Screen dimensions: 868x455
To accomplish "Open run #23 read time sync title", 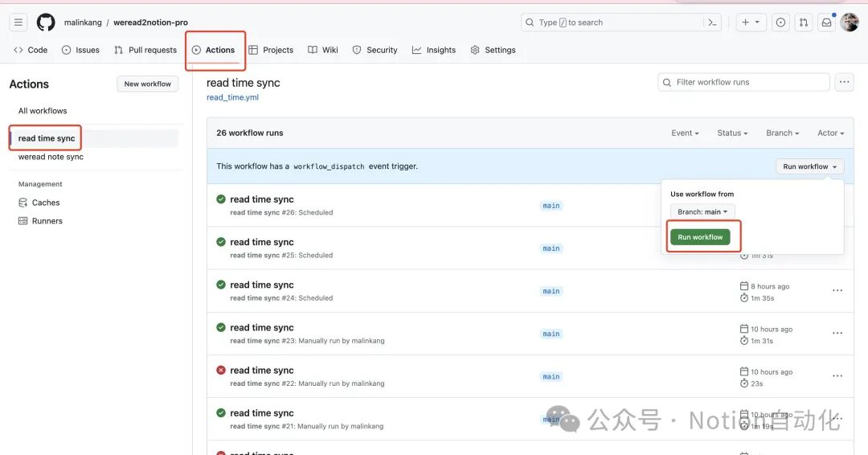I will click(x=262, y=328).
